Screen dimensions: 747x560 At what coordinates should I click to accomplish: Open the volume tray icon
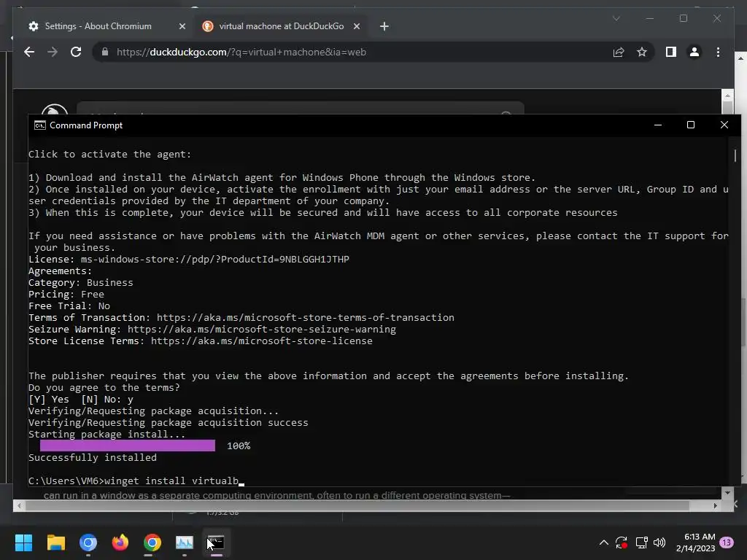point(659,542)
